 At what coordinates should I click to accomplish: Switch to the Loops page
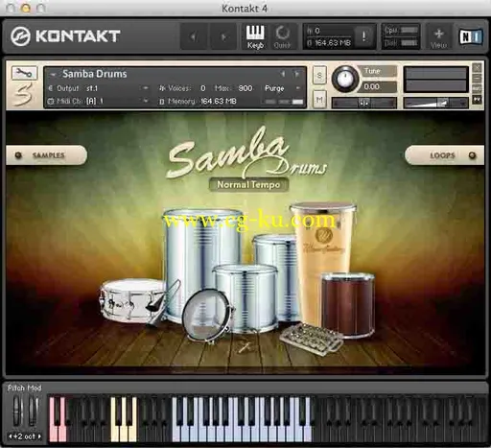coord(444,155)
